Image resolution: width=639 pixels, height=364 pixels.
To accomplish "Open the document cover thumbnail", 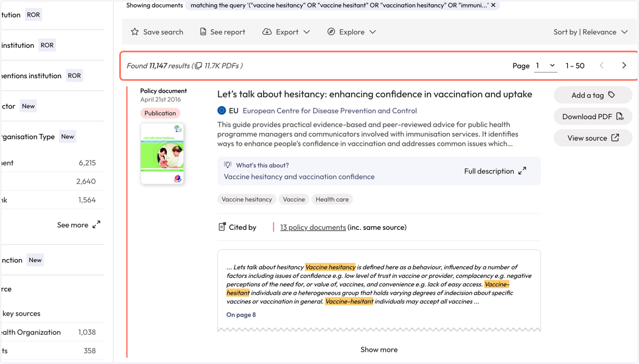I will (x=162, y=154).
